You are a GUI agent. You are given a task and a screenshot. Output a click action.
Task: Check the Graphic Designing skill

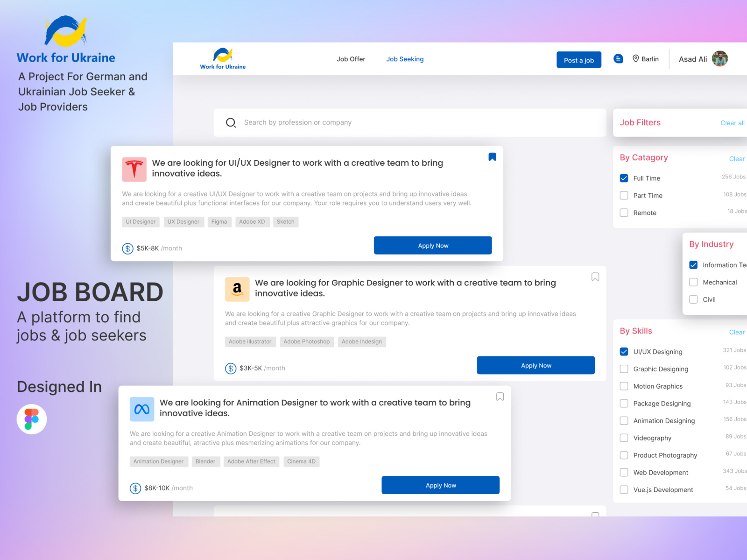point(624,369)
